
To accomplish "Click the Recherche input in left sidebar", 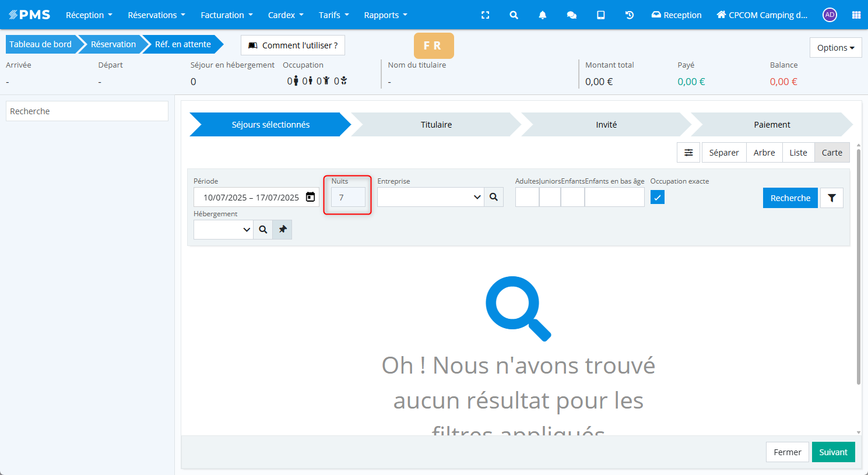I will [x=87, y=111].
